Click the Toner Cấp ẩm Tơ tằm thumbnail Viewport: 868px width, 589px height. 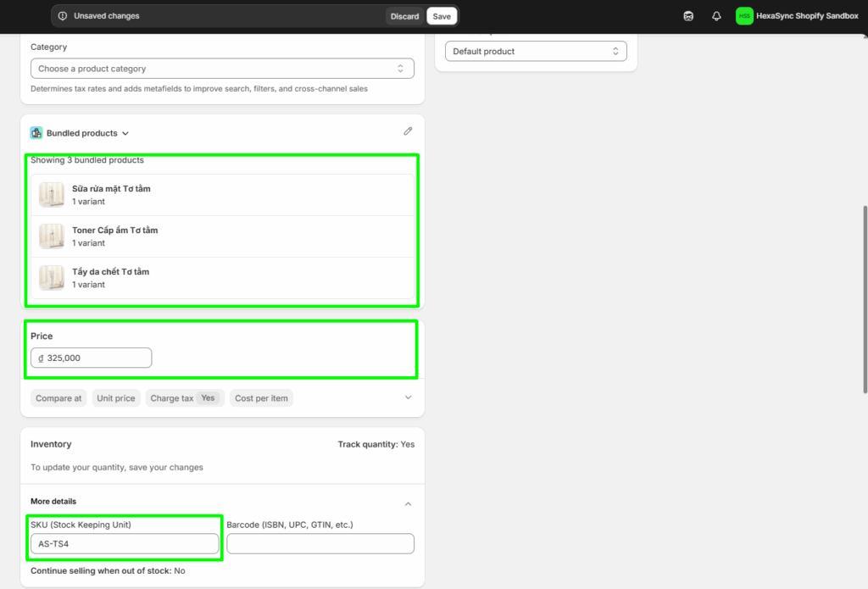[x=52, y=236]
